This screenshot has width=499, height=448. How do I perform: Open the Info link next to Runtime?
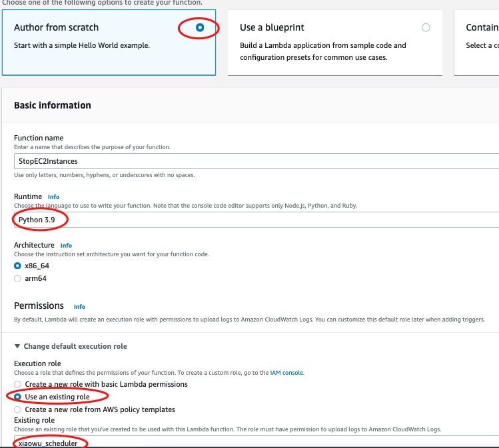click(x=53, y=197)
